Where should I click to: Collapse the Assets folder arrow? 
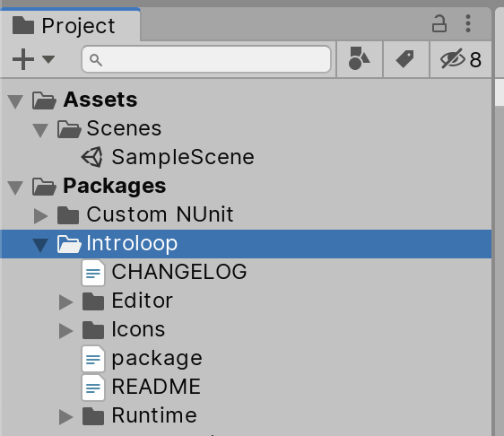[15, 101]
